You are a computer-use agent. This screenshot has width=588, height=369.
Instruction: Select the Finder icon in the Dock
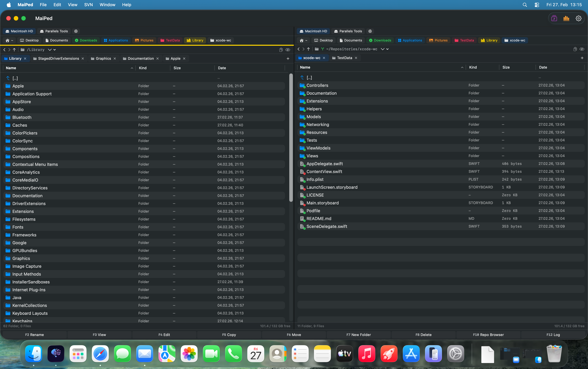pos(33,353)
